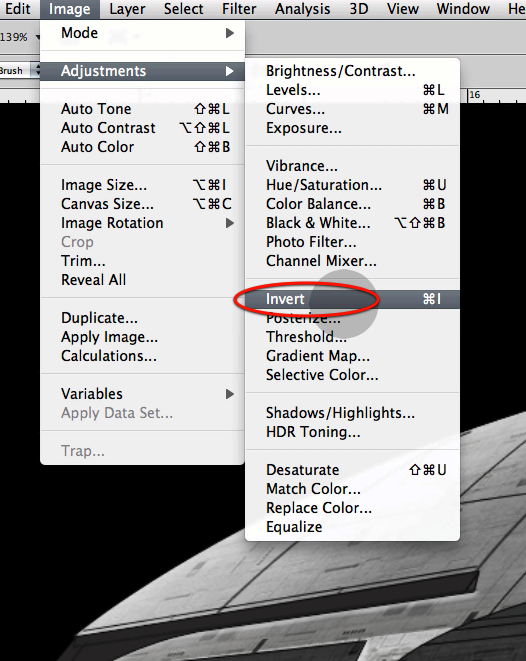Screen dimensions: 526x661
Task: Open the Filter menu
Action: coord(239,9)
